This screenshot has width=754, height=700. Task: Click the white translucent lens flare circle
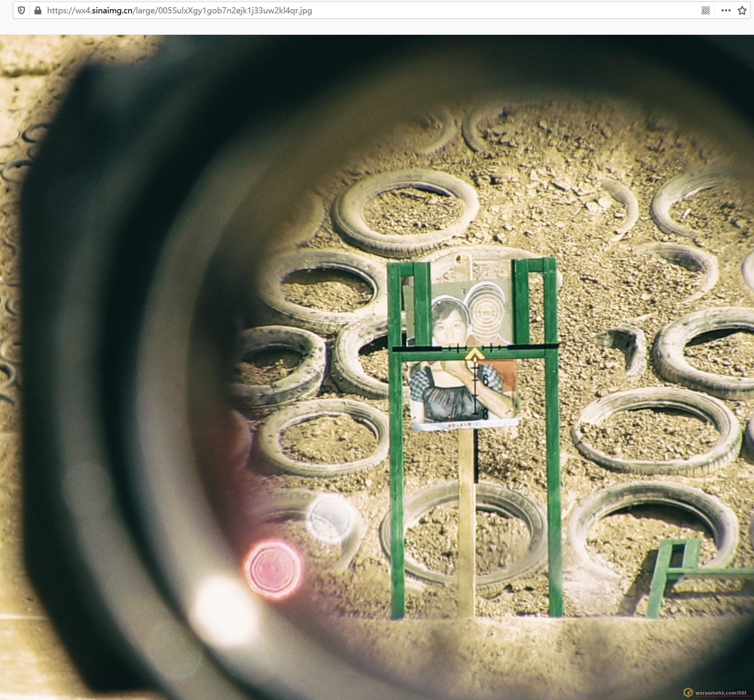tap(330, 518)
